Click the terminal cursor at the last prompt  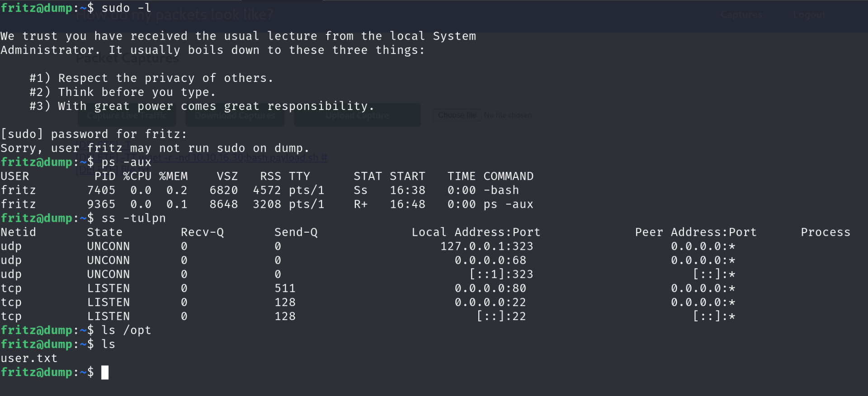click(x=105, y=372)
